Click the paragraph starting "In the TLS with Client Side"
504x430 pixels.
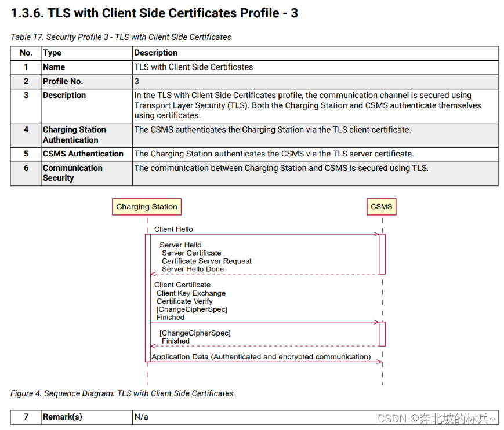307,105
